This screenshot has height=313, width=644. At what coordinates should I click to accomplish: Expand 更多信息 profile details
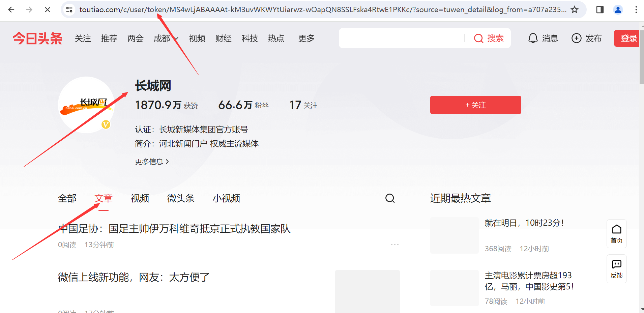152,162
